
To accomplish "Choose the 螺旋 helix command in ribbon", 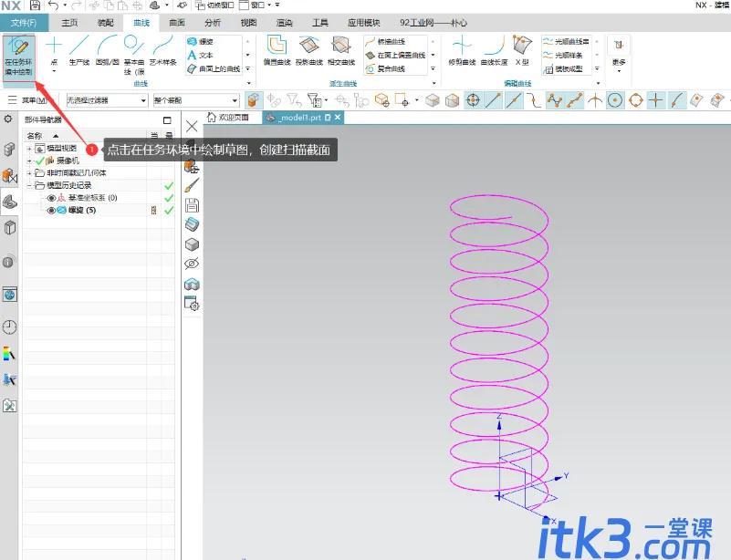I will [x=201, y=41].
